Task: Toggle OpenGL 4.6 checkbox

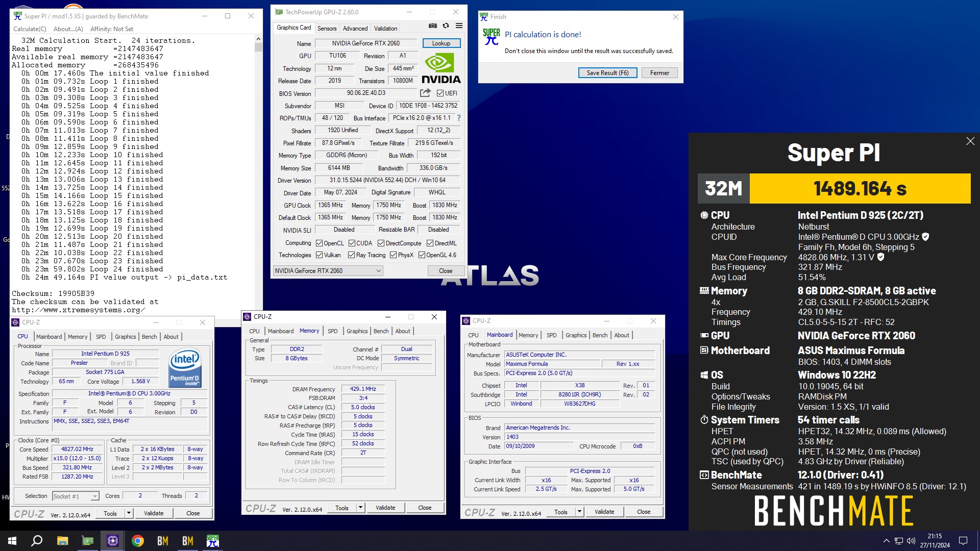Action: (422, 255)
